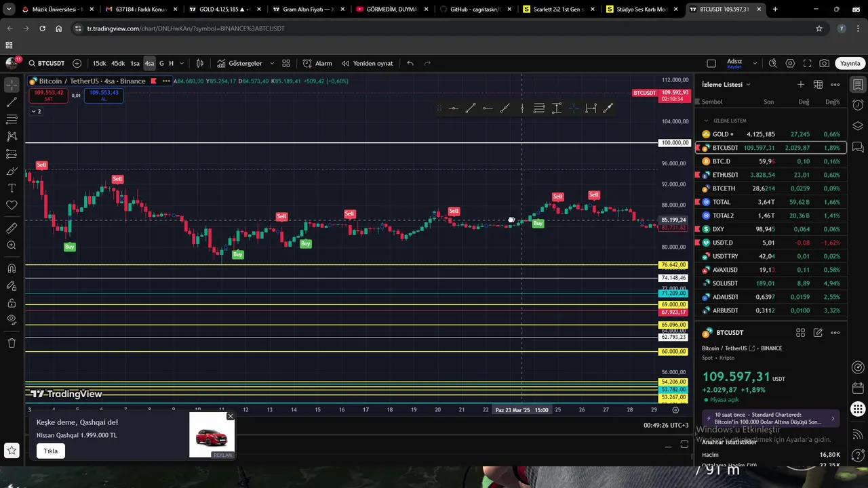Start Yeniden oynat bar replay
The width and height of the screenshot is (868, 488).
click(x=367, y=63)
